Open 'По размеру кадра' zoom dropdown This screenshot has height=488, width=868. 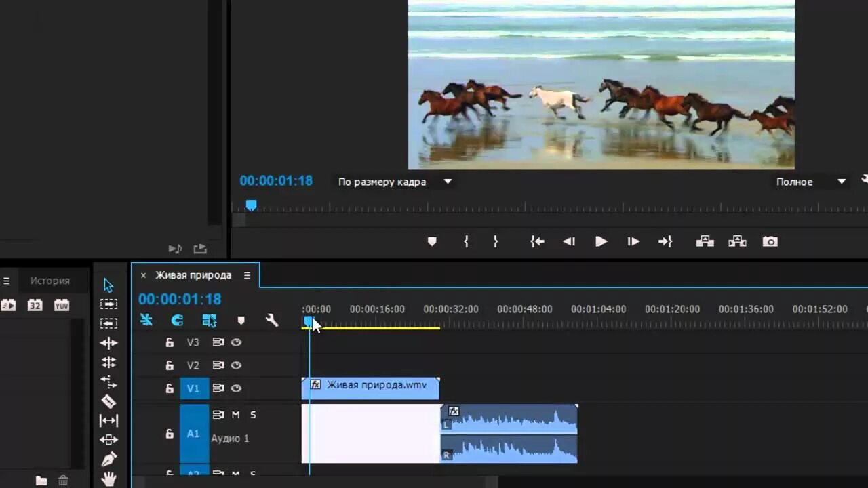coord(395,182)
